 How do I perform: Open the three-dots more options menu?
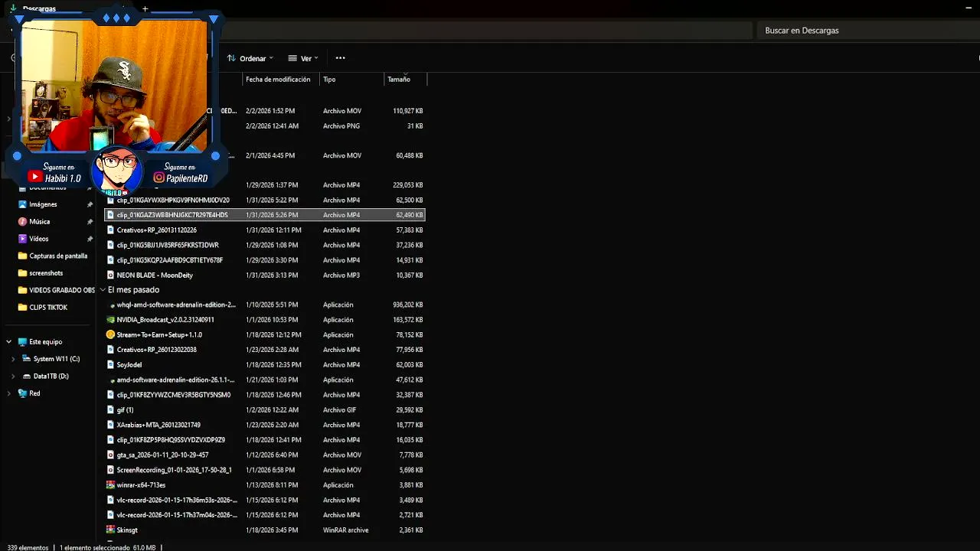tap(340, 58)
